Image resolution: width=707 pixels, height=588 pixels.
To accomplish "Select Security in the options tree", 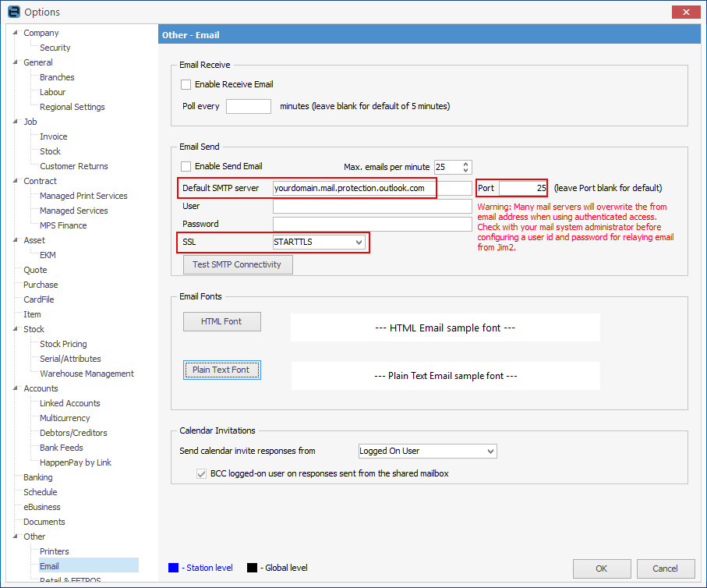I will pyautogui.click(x=55, y=48).
